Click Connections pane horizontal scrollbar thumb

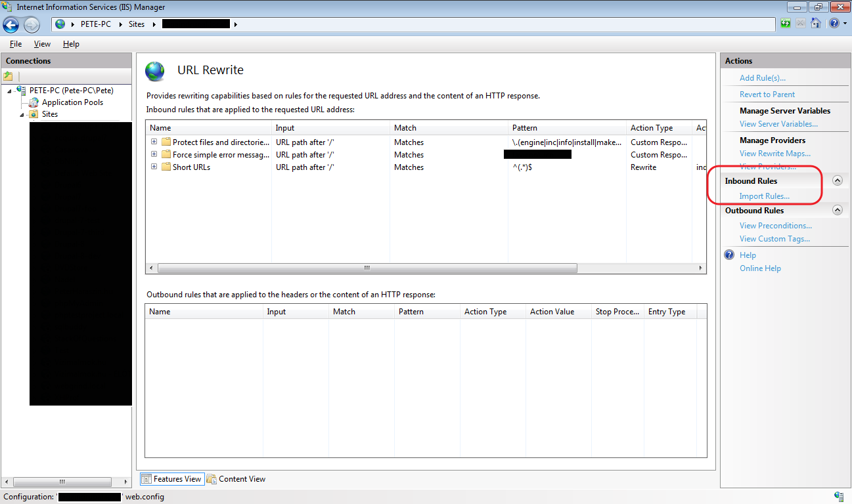tap(62, 481)
